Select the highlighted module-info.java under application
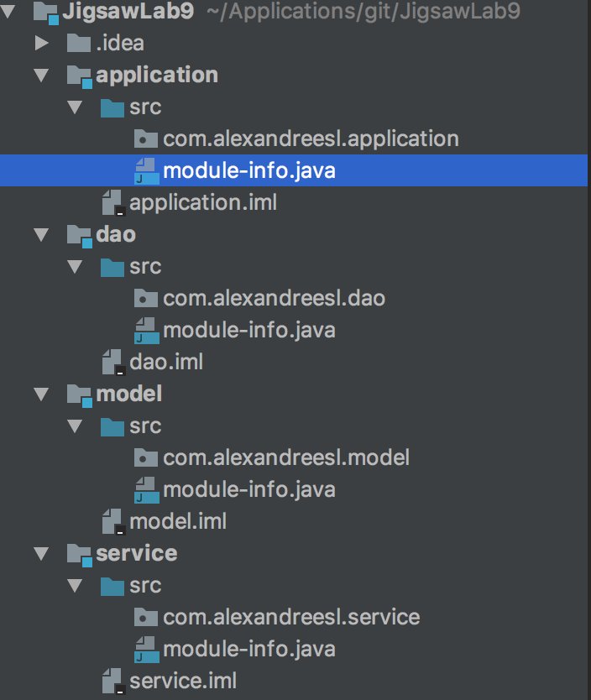Viewport: 591px width, 700px height. [249, 171]
